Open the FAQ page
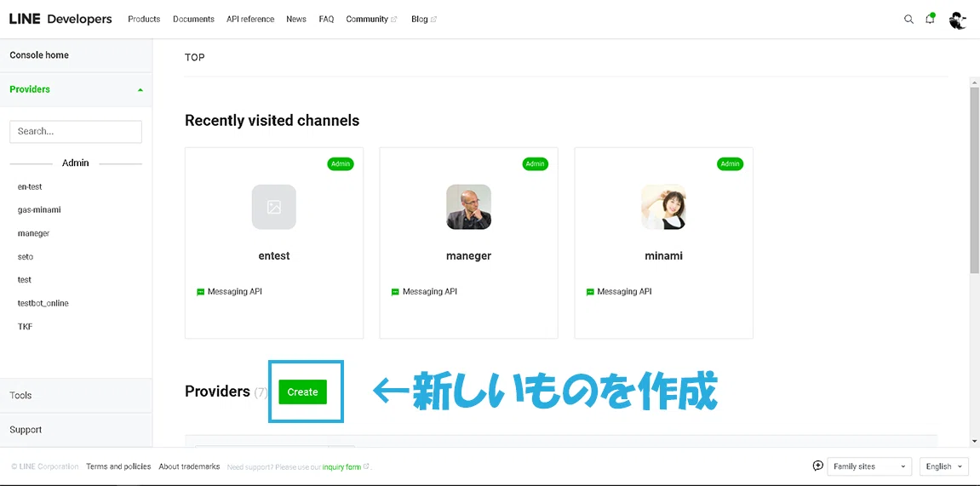980x486 pixels. [x=326, y=20]
